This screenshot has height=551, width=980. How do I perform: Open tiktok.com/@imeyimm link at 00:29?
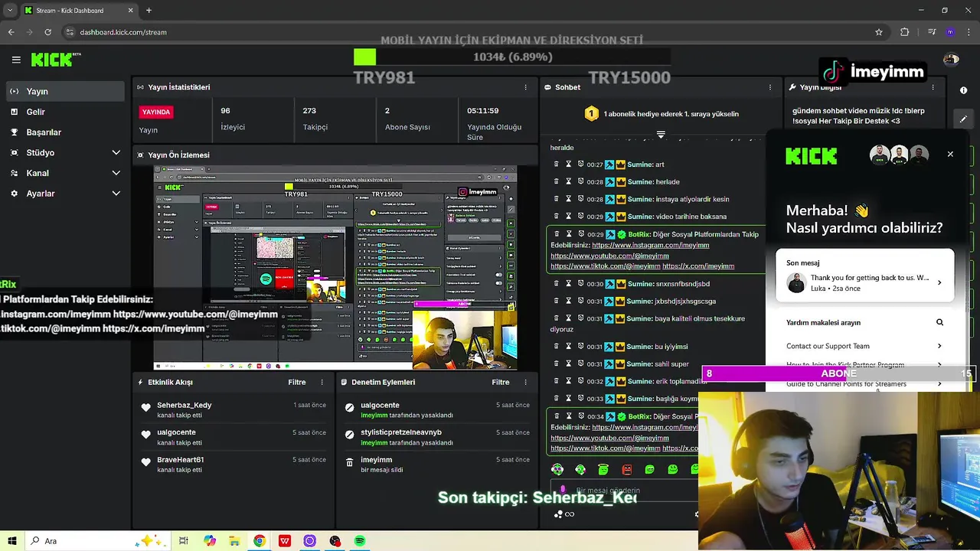click(605, 266)
